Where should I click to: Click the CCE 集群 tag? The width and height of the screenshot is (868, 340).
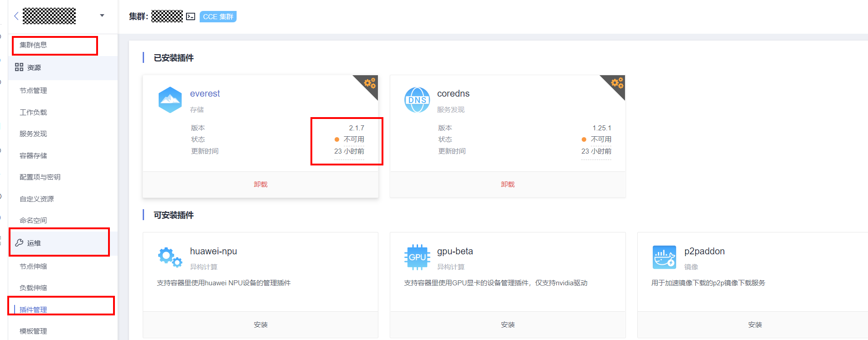tap(218, 17)
